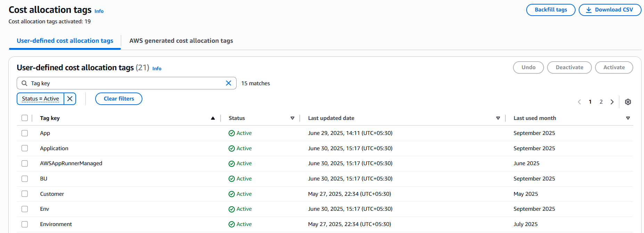
Task: Remove the Status = Active filter token
Action: (x=70, y=99)
